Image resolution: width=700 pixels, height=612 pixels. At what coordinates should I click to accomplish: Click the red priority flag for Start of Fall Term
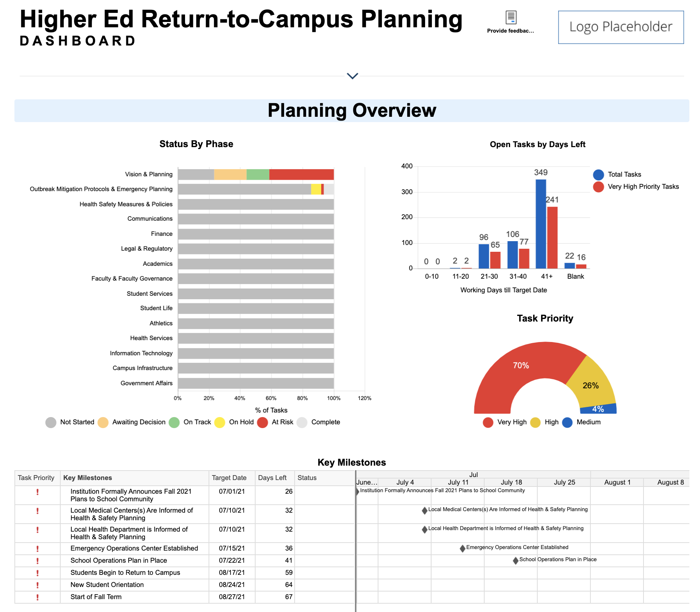coord(38,597)
